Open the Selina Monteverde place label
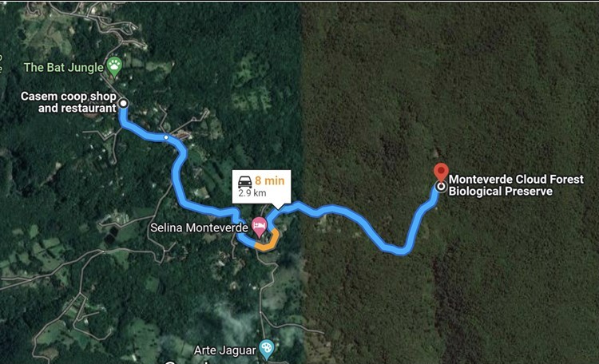The image size is (599, 364). [199, 228]
